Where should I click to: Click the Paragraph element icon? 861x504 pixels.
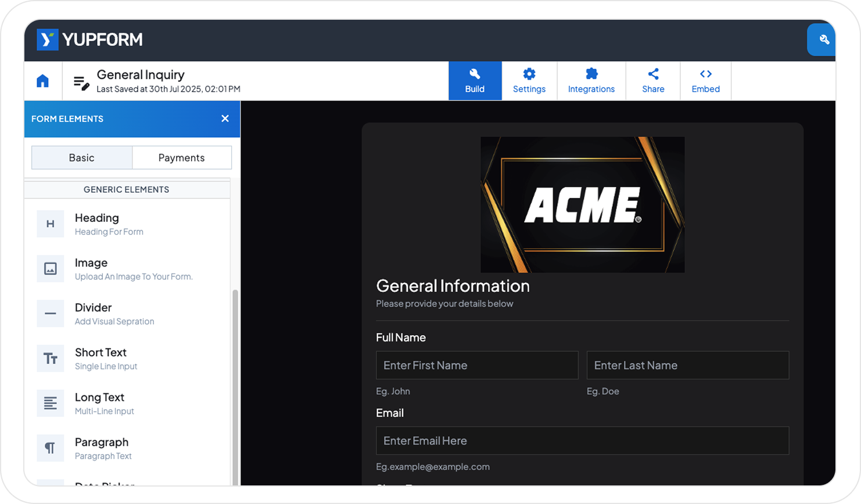click(x=51, y=448)
